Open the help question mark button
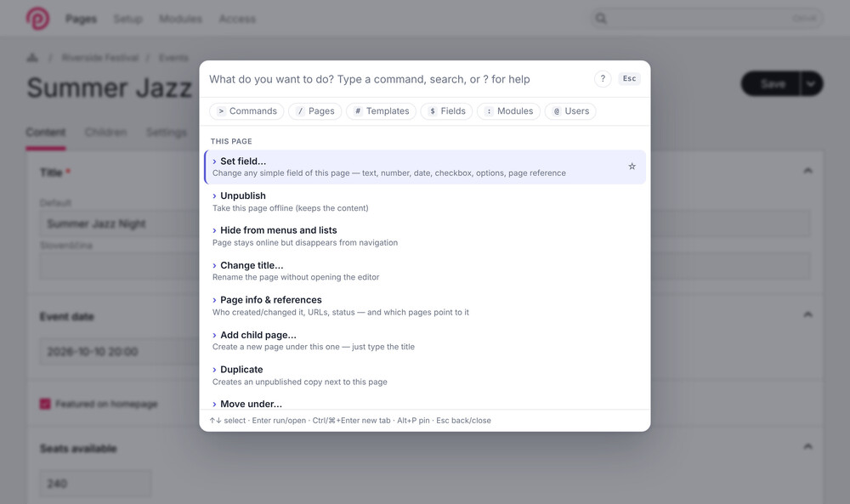 coord(603,78)
